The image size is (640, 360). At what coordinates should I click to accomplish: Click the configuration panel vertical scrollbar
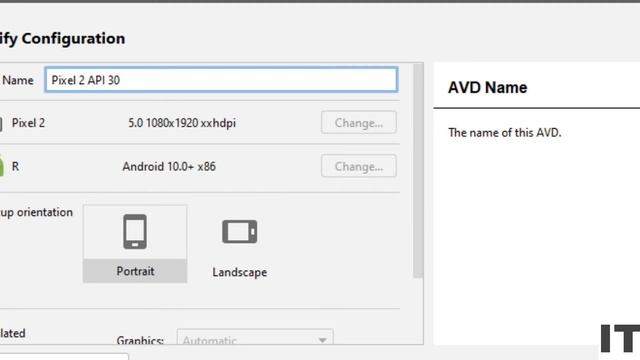(418, 171)
